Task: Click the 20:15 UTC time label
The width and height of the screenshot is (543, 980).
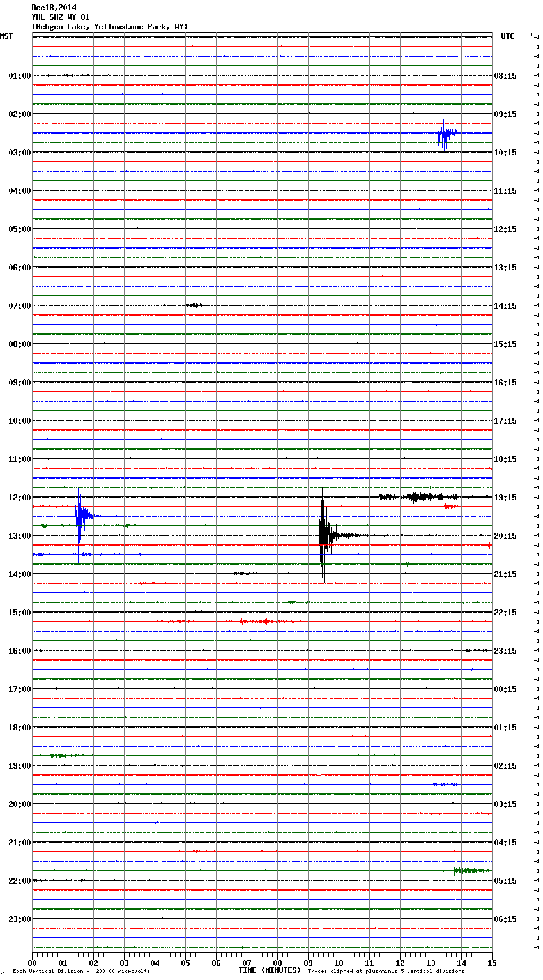Action: click(505, 536)
